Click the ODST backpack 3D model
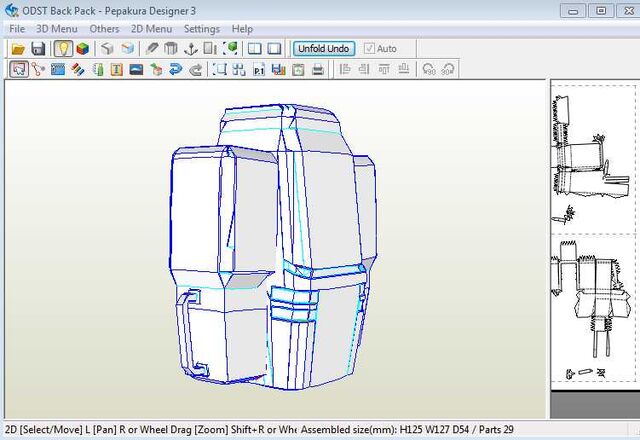Viewport: 640px width, 440px height. click(x=273, y=245)
